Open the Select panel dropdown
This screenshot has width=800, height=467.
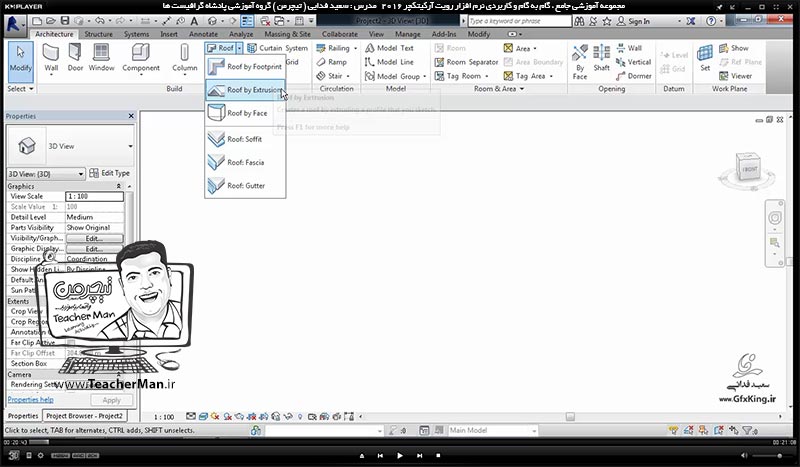point(20,89)
